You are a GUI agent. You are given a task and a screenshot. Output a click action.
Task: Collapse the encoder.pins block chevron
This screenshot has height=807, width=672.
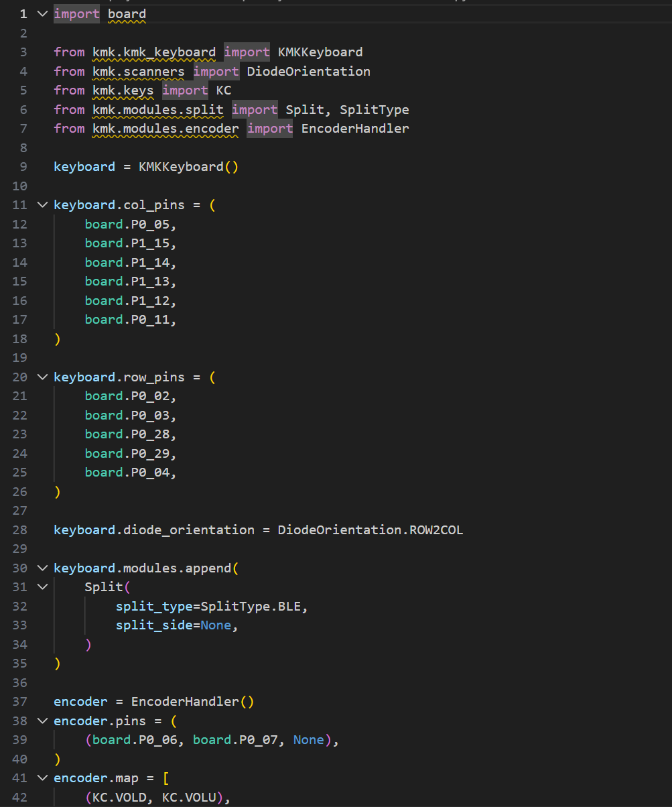(x=43, y=721)
